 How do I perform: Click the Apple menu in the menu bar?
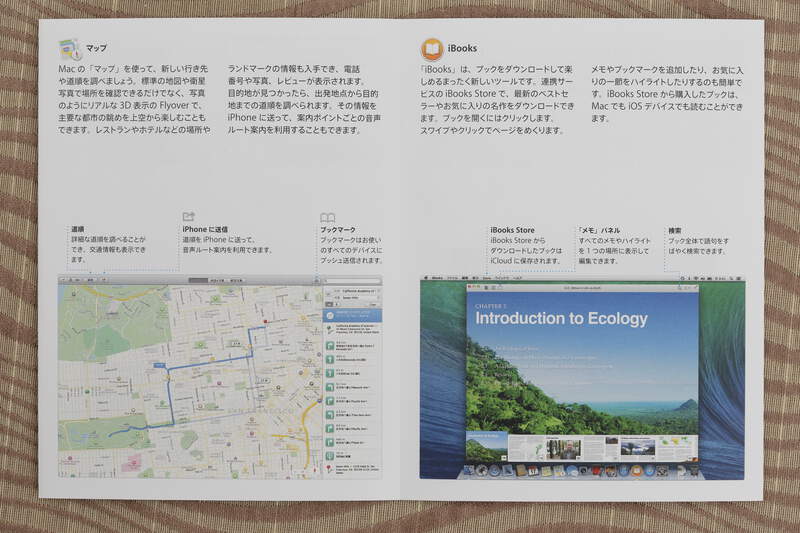pos(426,275)
